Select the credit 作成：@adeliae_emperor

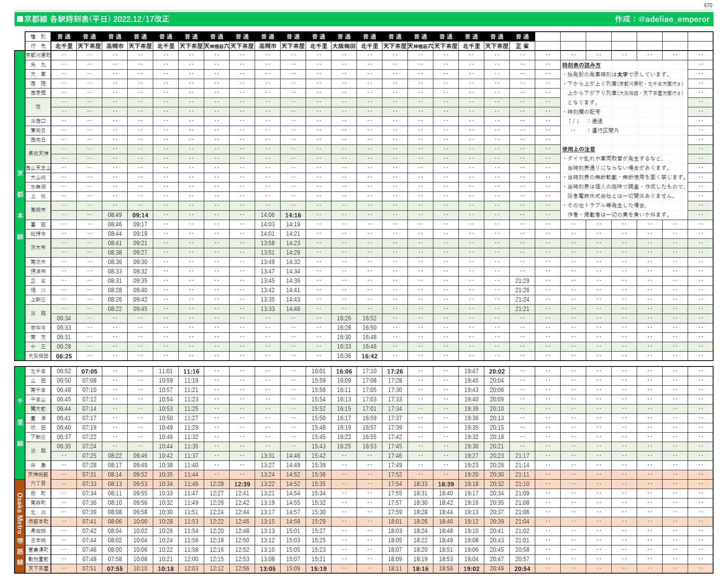point(662,19)
